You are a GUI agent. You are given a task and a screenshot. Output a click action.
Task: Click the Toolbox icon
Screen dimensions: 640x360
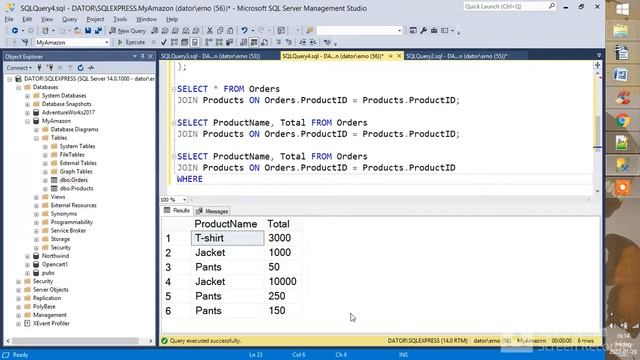click(x=434, y=31)
